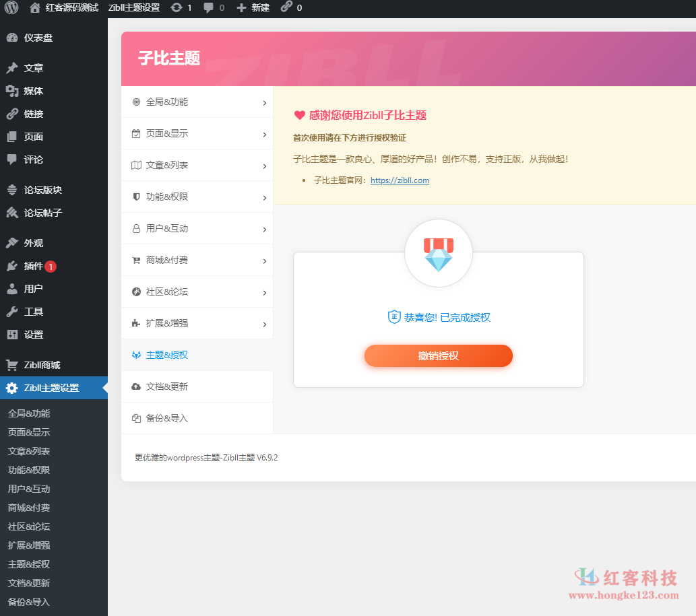Expand the 文章&列表 panel chevron
The width and height of the screenshot is (696, 616).
point(265,166)
